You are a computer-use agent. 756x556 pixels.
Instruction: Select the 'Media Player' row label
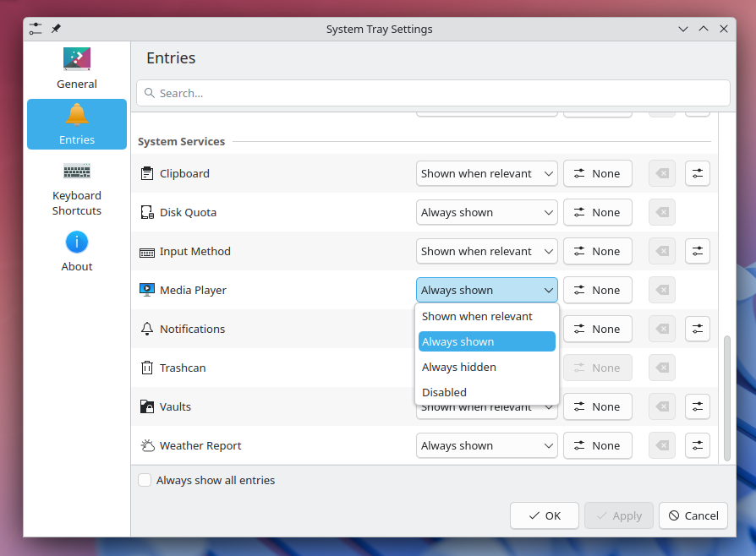tap(193, 290)
